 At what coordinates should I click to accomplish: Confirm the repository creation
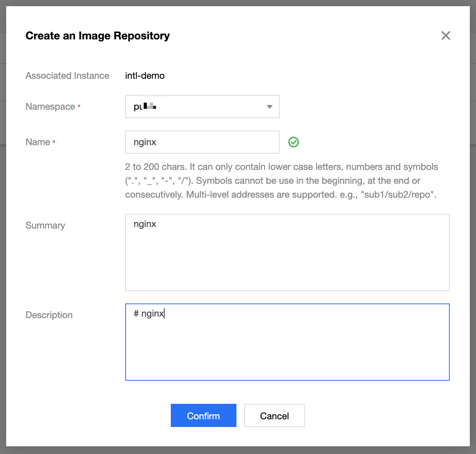click(203, 415)
